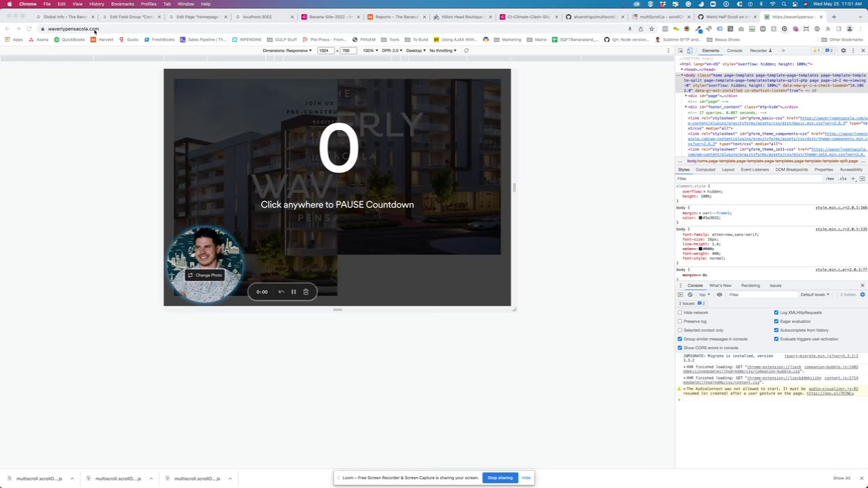Screen dimensions: 868x488
Task: Open the Desktop device type dropdown
Action: pyautogui.click(x=416, y=50)
